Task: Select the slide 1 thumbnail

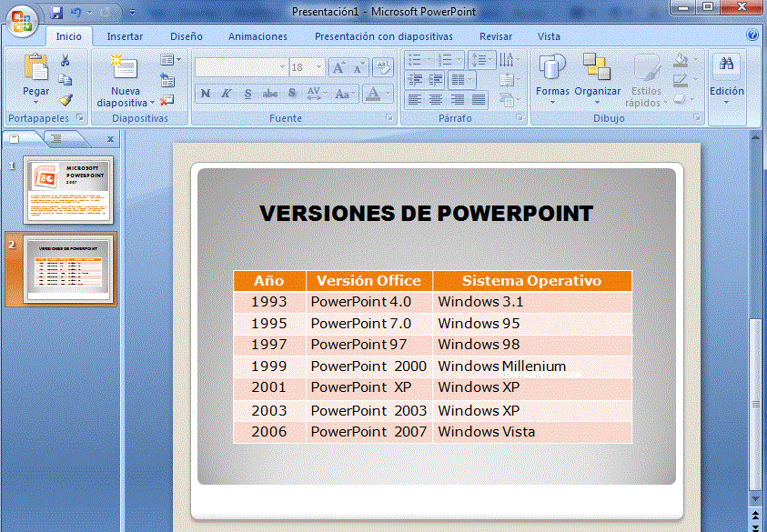Action: point(69,190)
